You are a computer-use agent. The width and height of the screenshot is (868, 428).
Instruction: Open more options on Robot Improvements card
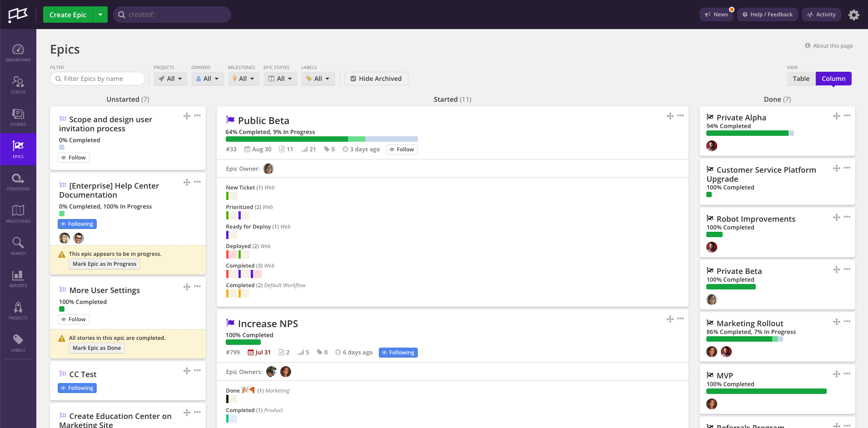pyautogui.click(x=847, y=217)
